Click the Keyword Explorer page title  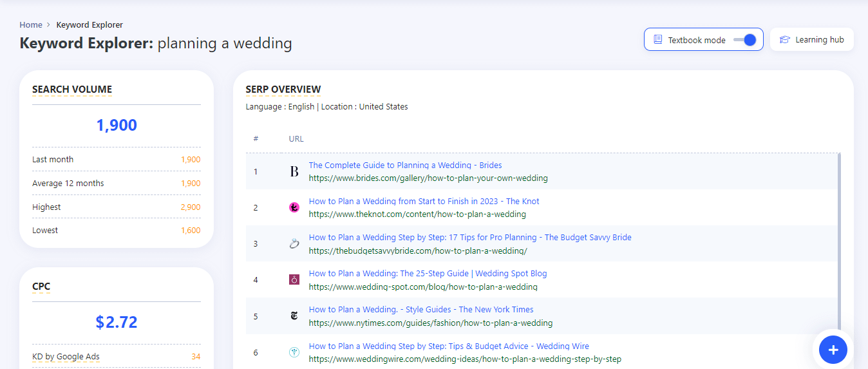156,44
